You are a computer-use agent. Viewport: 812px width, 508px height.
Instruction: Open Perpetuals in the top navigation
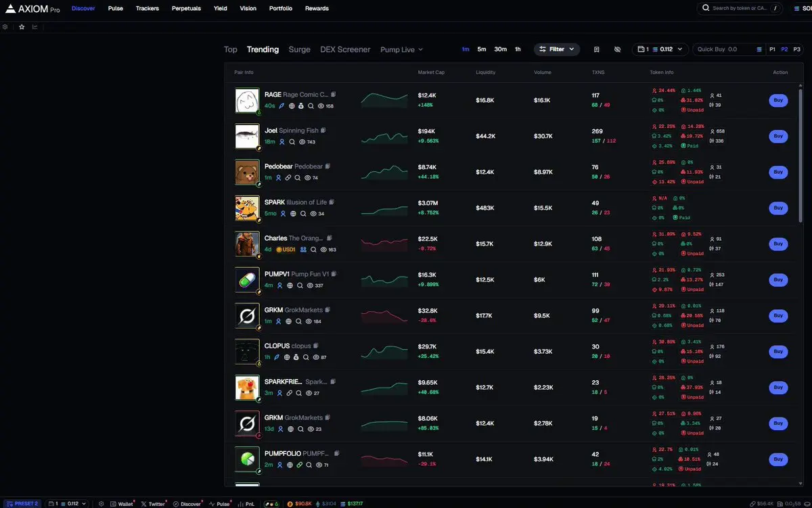186,9
